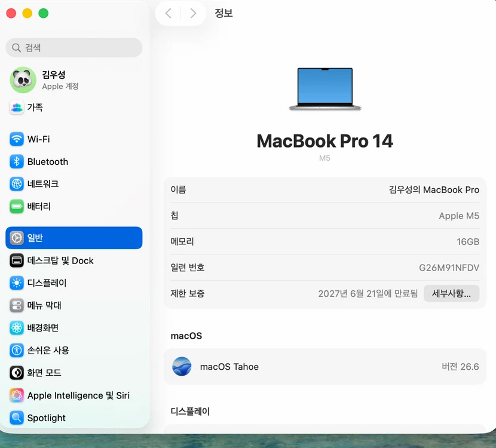Click the 메뉴 막대 icon

(x=17, y=305)
